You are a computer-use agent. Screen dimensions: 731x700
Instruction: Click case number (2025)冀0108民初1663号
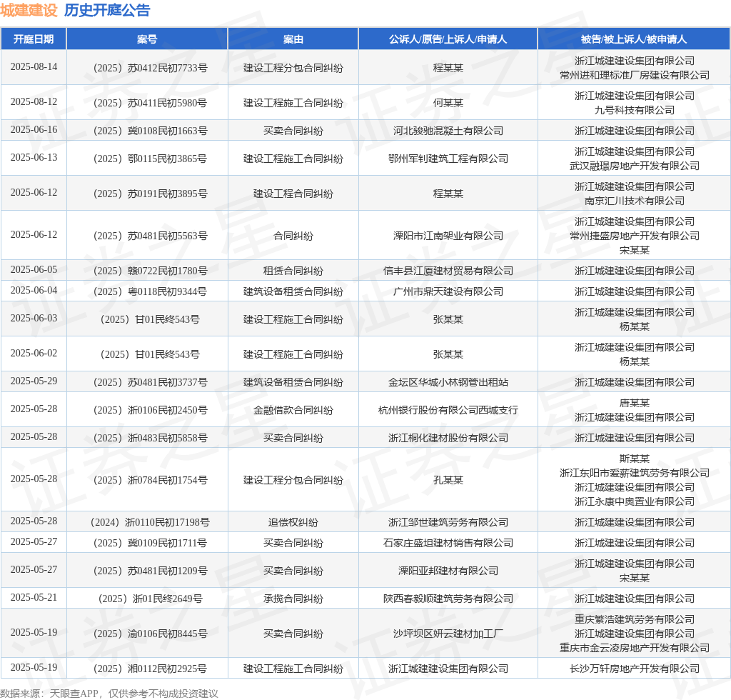[150, 131]
